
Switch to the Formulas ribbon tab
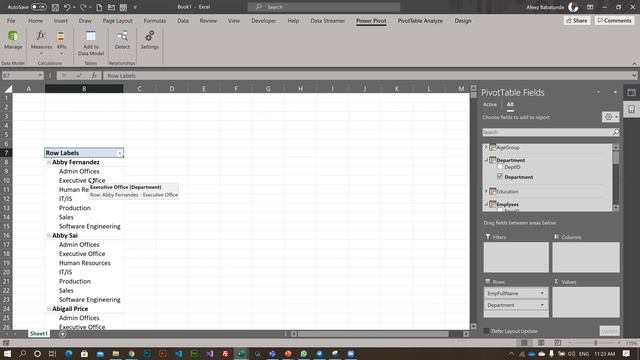pos(155,20)
